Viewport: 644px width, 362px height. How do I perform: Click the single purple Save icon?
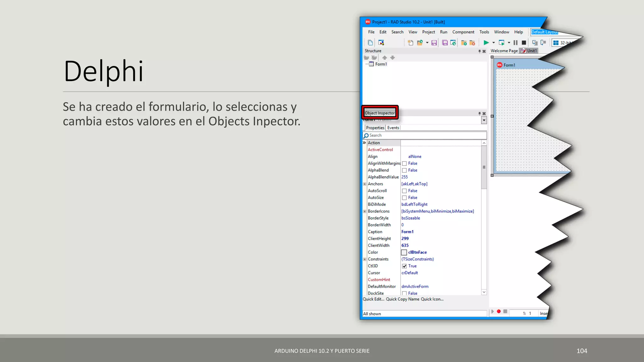tap(434, 43)
